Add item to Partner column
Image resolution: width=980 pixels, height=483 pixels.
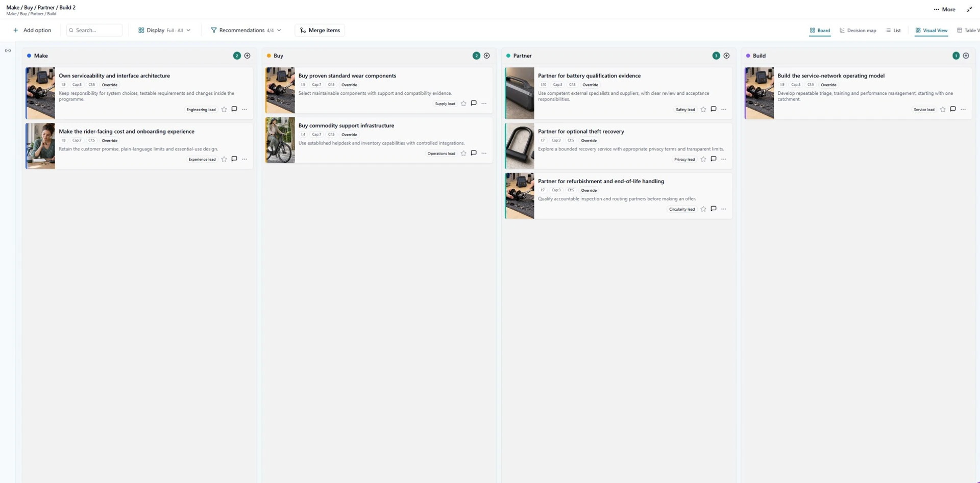(x=726, y=56)
